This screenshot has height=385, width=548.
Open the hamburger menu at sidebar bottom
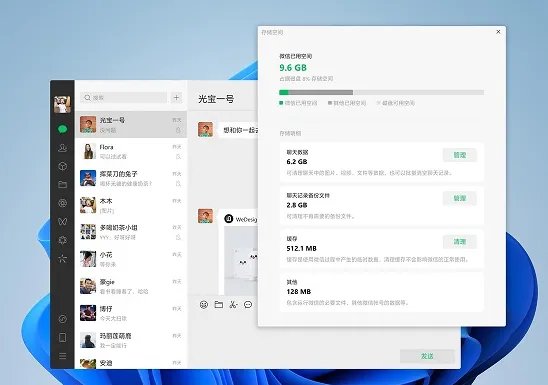click(63, 356)
